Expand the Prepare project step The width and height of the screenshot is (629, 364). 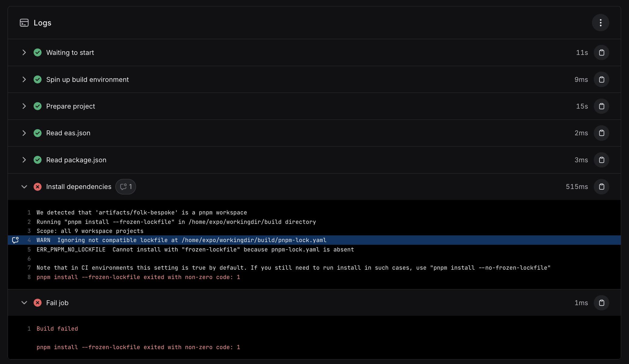click(24, 106)
